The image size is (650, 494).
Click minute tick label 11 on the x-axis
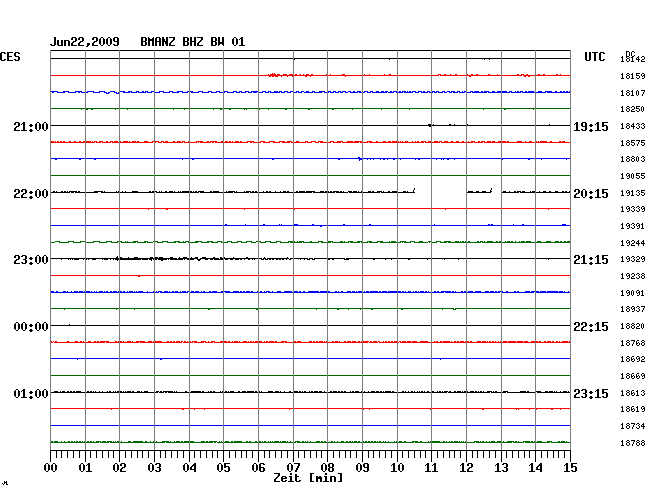pyautogui.click(x=431, y=468)
